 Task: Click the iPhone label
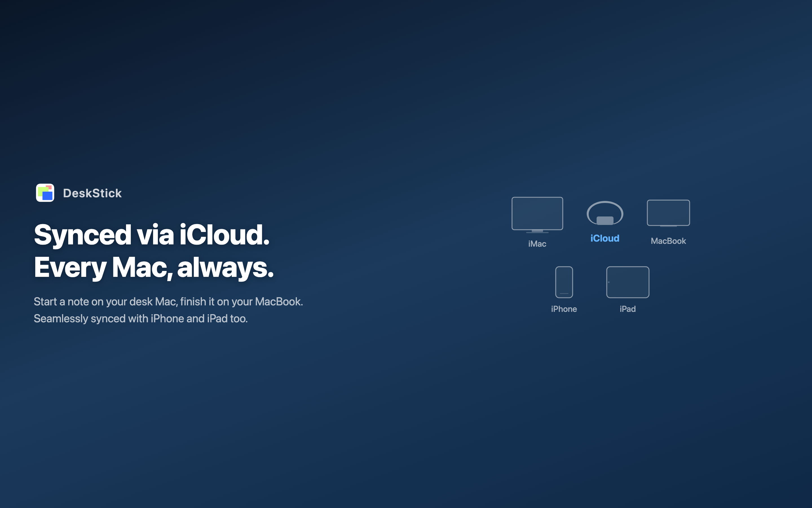point(564,309)
